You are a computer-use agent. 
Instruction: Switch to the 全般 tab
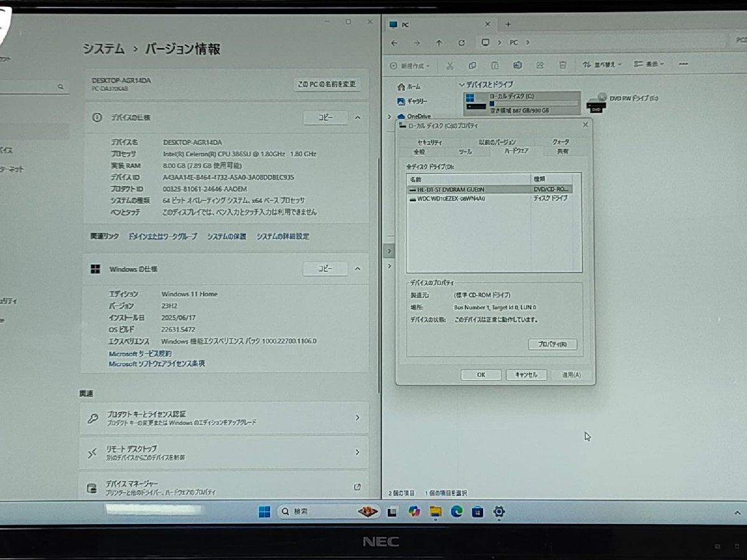coord(420,151)
